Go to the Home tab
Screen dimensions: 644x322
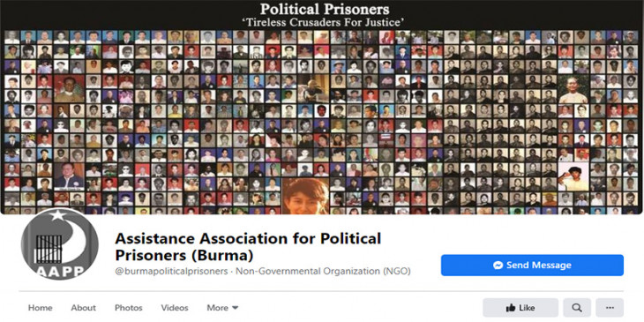40,308
